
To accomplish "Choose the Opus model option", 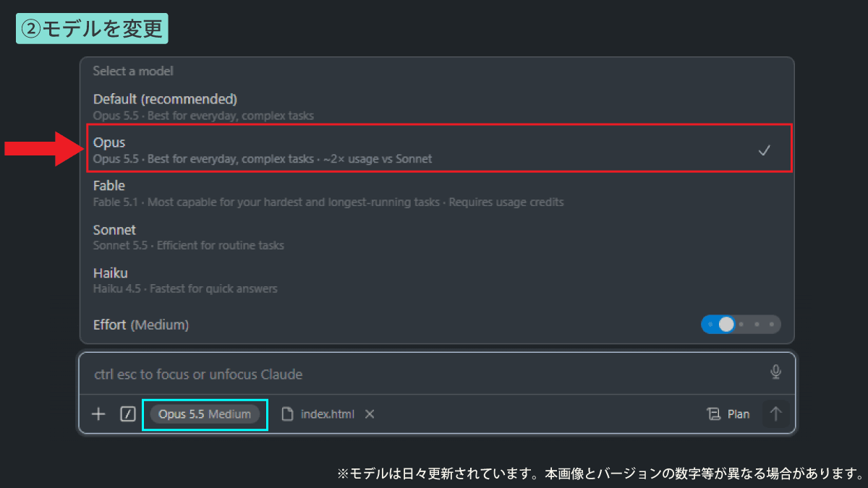I will click(439, 150).
